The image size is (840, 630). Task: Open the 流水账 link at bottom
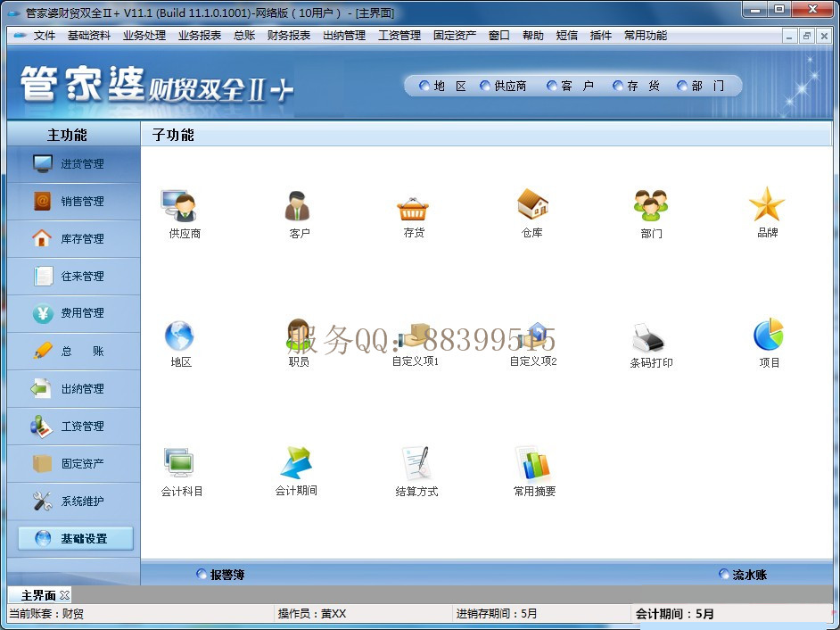[x=743, y=575]
